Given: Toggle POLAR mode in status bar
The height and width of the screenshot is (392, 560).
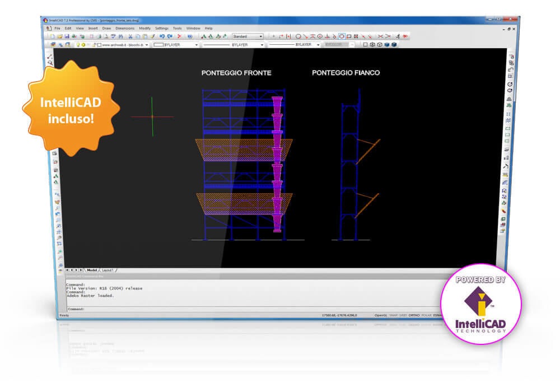Looking at the screenshot, I should [426, 315].
